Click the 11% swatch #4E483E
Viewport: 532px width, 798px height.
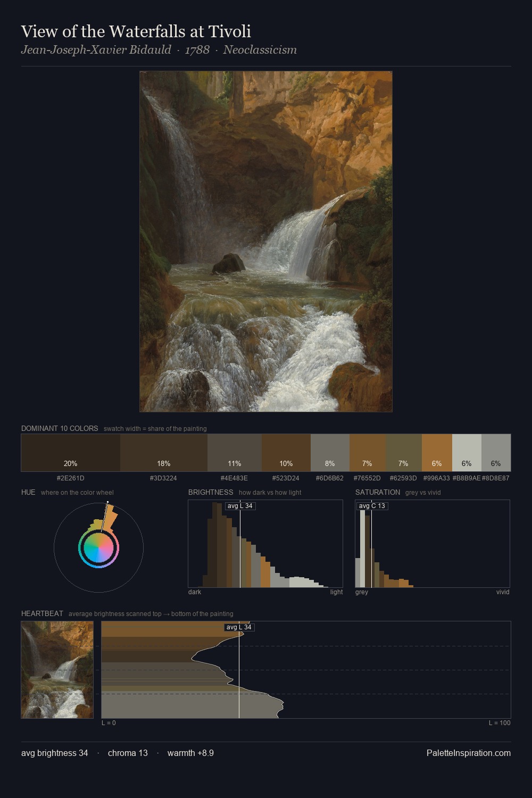[x=235, y=453]
